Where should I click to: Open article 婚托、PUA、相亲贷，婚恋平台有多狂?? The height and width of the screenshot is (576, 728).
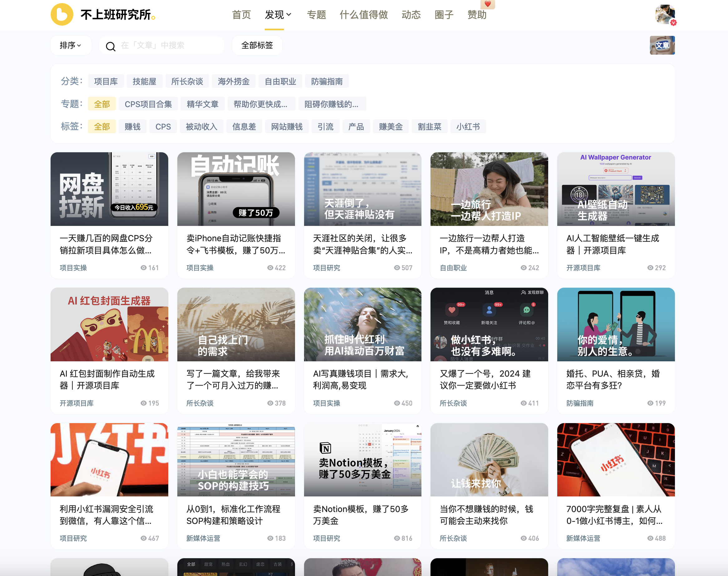(613, 379)
